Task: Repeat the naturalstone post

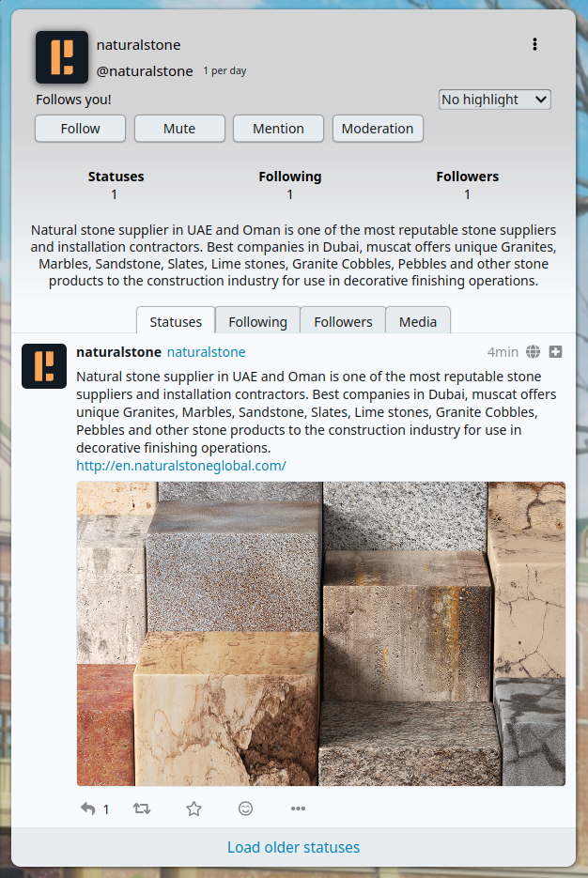Action: click(x=142, y=808)
